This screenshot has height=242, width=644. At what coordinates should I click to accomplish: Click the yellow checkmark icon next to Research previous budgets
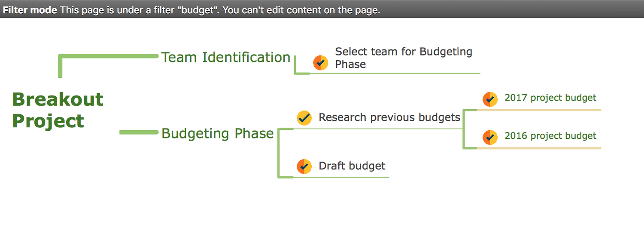click(x=304, y=118)
